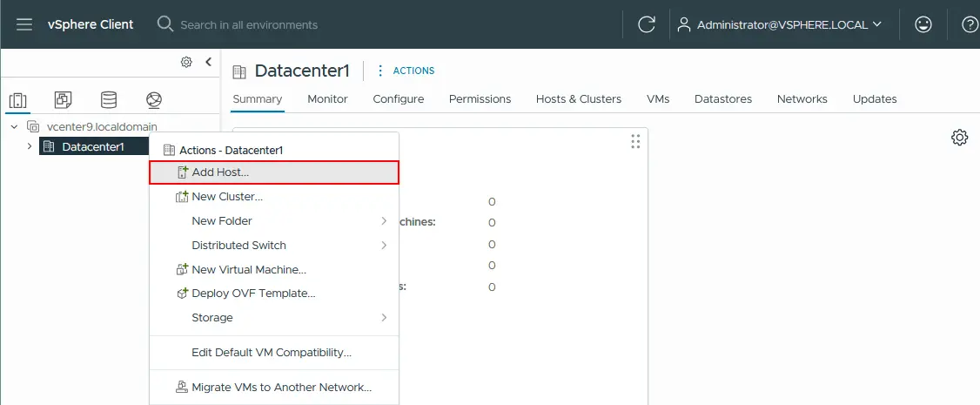Choose New Virtual Machine menu entry
980x405 pixels.
[x=274, y=270]
